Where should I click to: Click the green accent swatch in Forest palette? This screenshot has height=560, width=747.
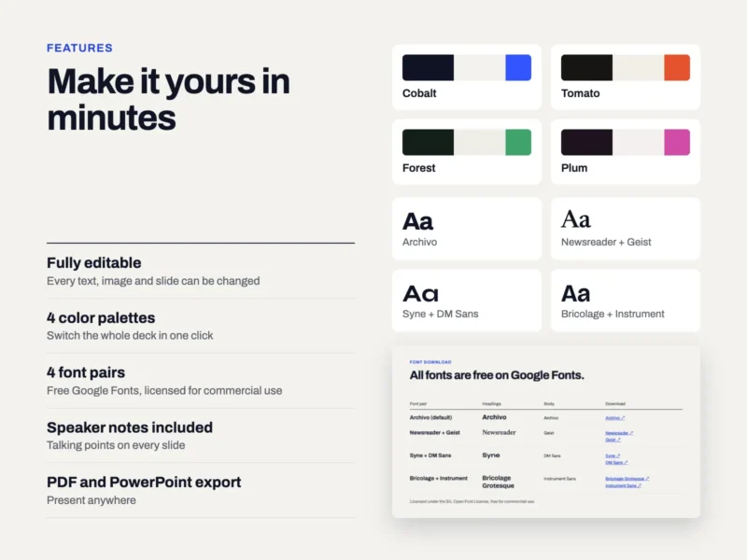(518, 143)
